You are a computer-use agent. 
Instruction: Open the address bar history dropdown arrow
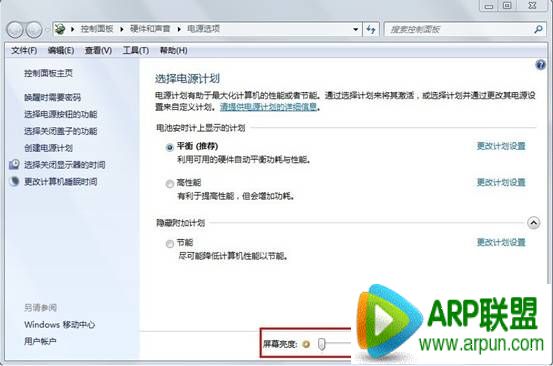[x=356, y=29]
